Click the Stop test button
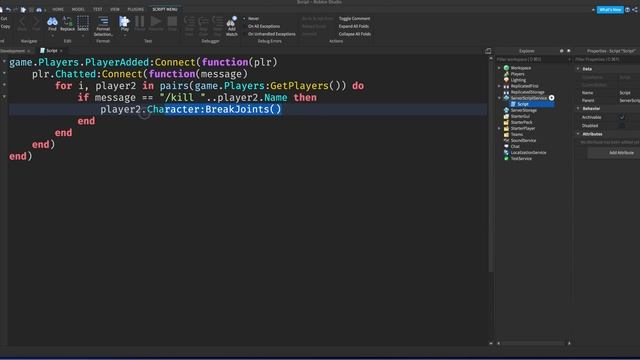Image resolution: width=640 pixels, height=360 pixels. point(172,23)
